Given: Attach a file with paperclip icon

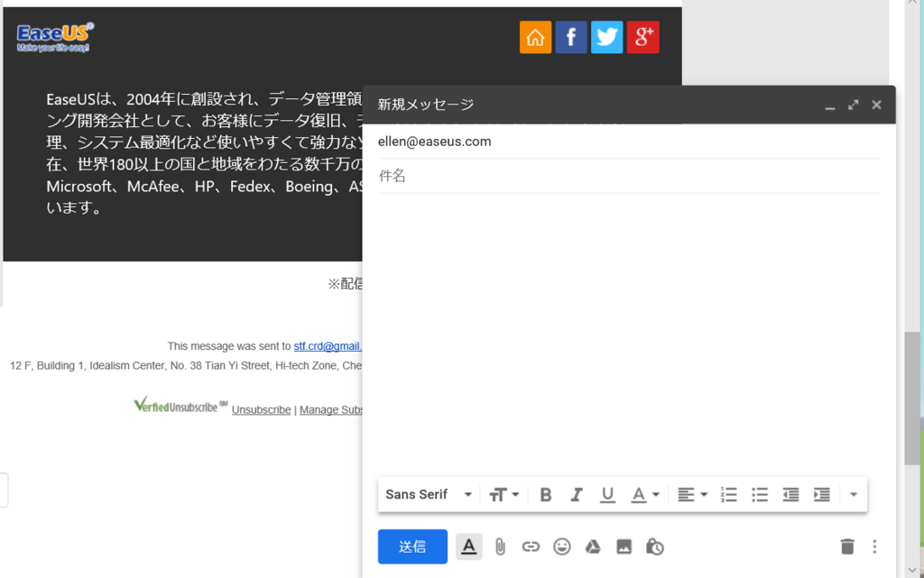Looking at the screenshot, I should point(500,546).
